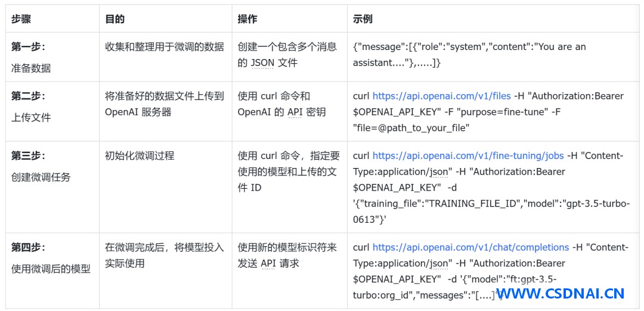Click the 使用微调后的模型 step name
644x311 pixels.
[51, 269]
